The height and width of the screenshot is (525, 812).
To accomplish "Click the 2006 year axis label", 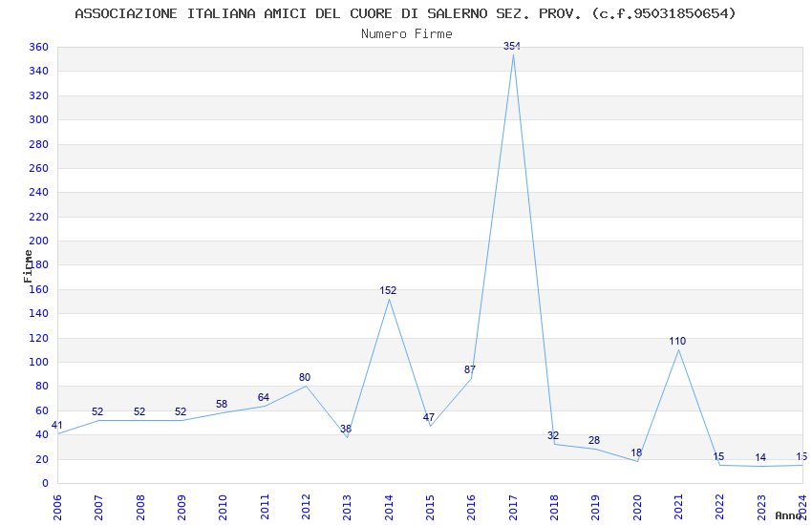I will tap(57, 508).
